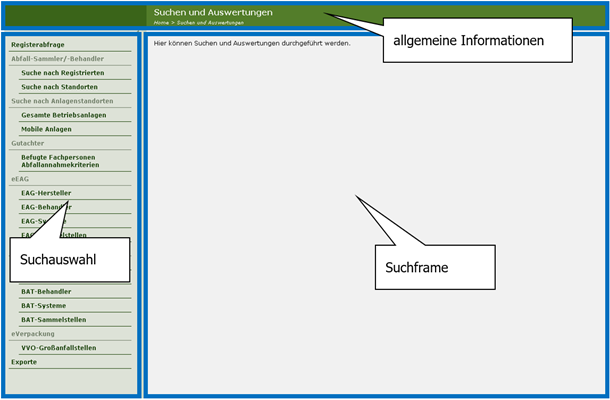Click the eVerpackung section heading
Image resolution: width=610 pixels, height=400 pixels.
(x=33, y=334)
